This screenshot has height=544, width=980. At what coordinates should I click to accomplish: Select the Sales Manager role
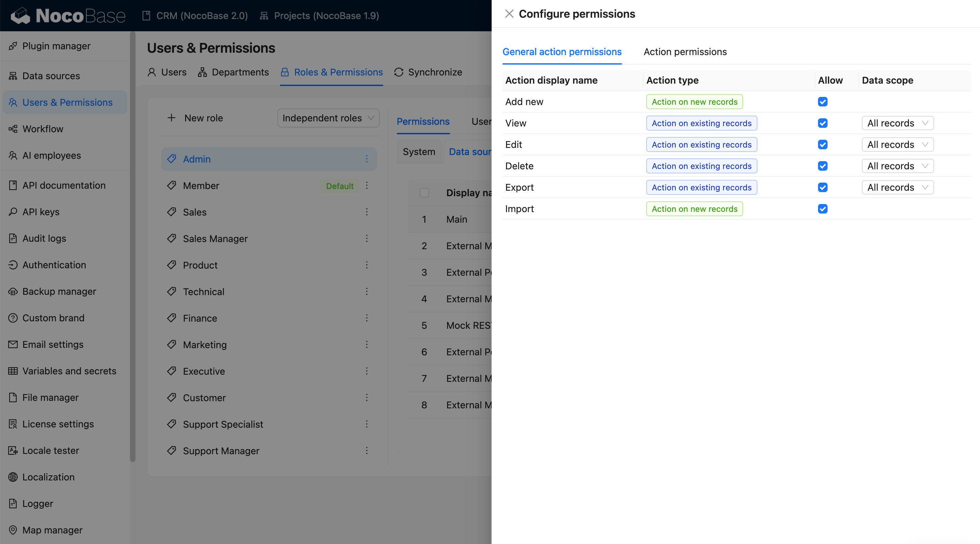215,239
